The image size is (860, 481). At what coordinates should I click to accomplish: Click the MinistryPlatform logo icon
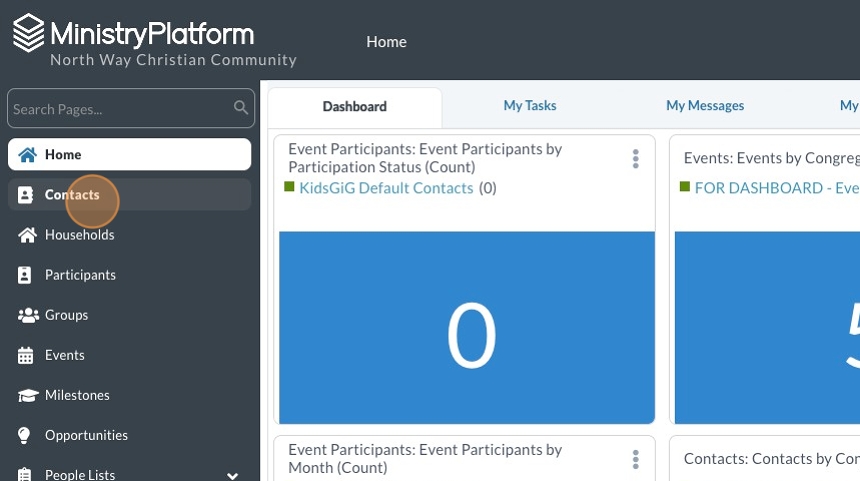29,33
